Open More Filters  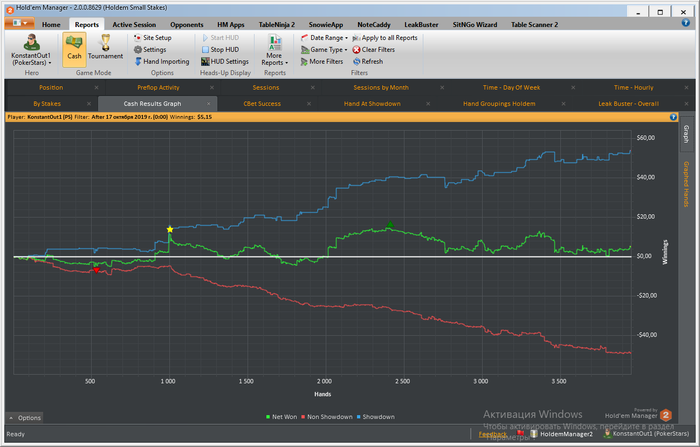point(322,62)
